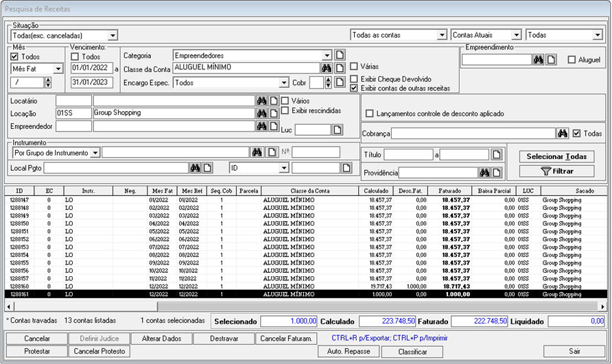Click the Selecionar Todas button
Screen dimensions: 612x364
tap(556, 156)
